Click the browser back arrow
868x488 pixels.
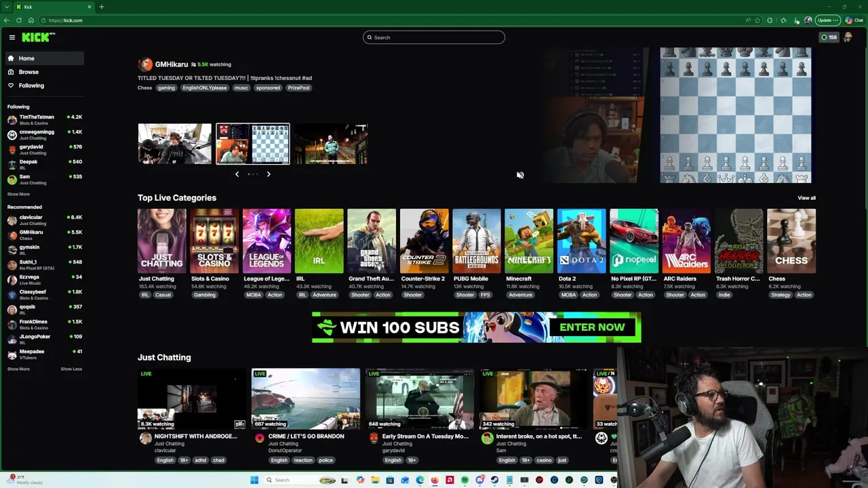[x=7, y=20]
